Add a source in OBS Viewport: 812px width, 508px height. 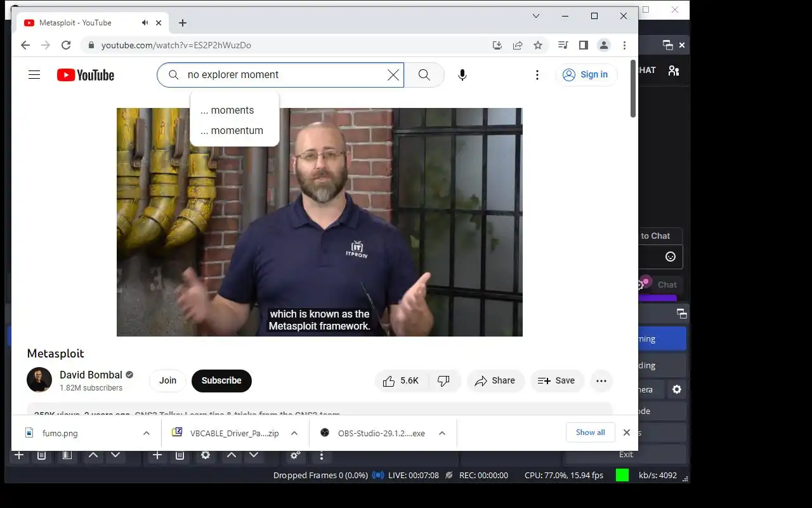(x=157, y=455)
